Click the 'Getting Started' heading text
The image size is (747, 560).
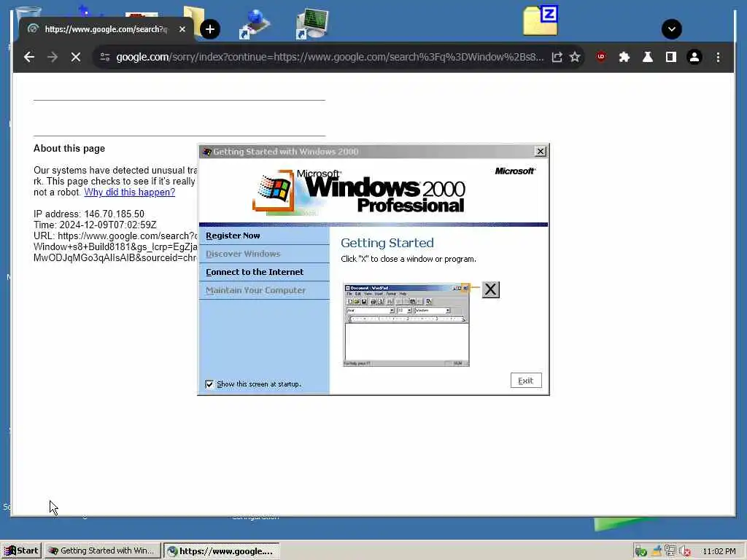pos(387,243)
